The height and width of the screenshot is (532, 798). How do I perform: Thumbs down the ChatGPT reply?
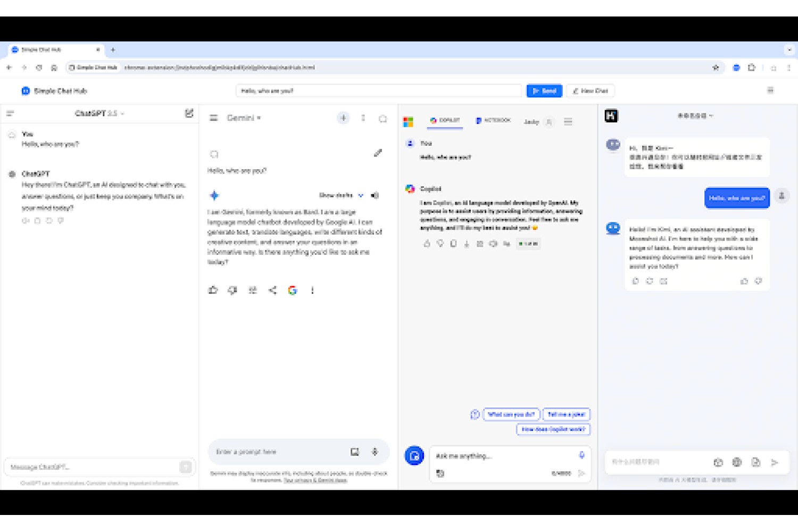[61, 221]
